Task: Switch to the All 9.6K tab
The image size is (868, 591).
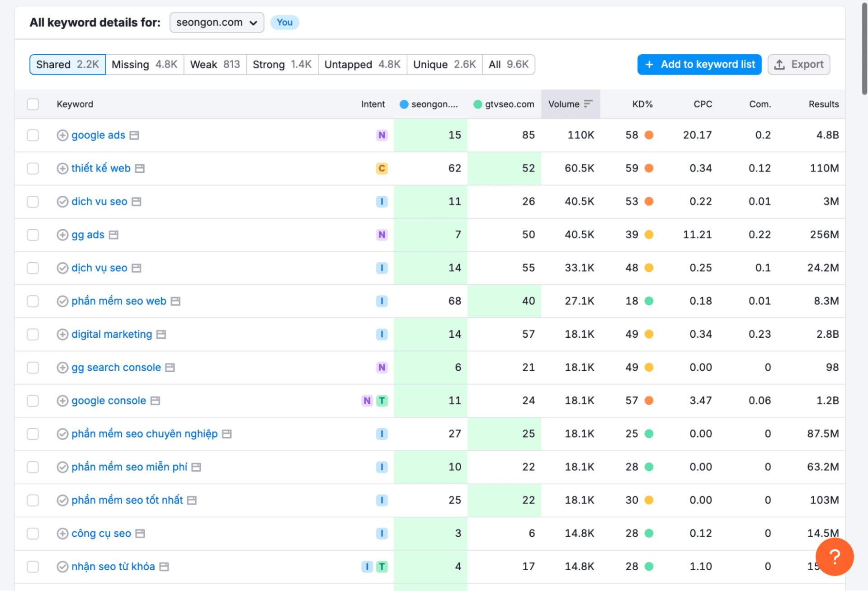Action: pyautogui.click(x=509, y=65)
